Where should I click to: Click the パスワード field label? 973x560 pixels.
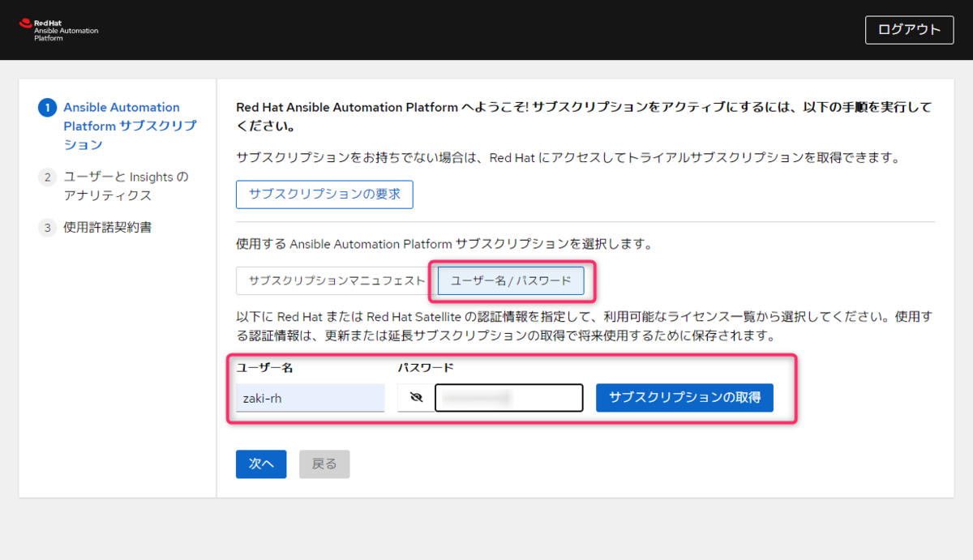pyautogui.click(x=426, y=367)
